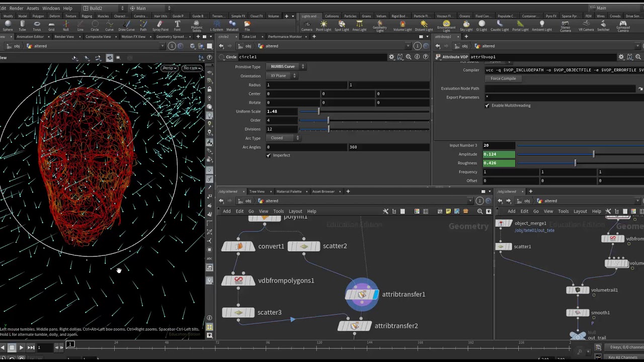Adjust the Amplitude slider
The width and height of the screenshot is (644, 362).
581,154
